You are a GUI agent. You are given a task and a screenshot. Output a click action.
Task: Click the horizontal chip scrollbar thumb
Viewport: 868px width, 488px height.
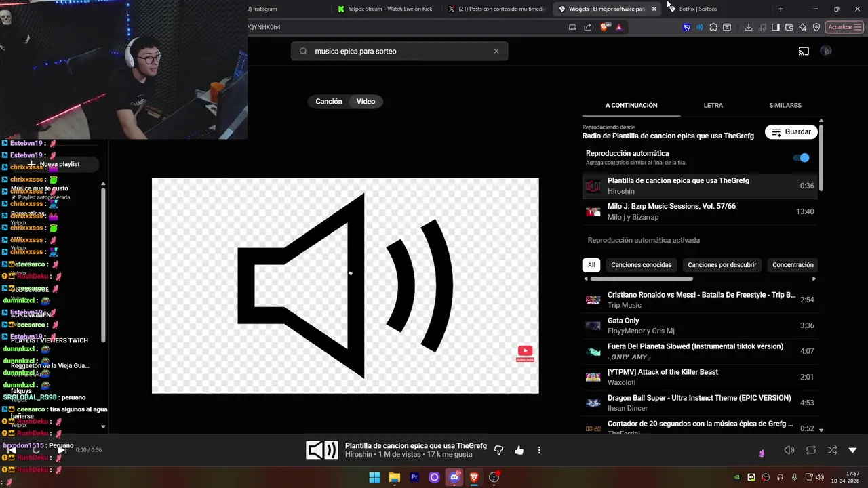pyautogui.click(x=642, y=279)
